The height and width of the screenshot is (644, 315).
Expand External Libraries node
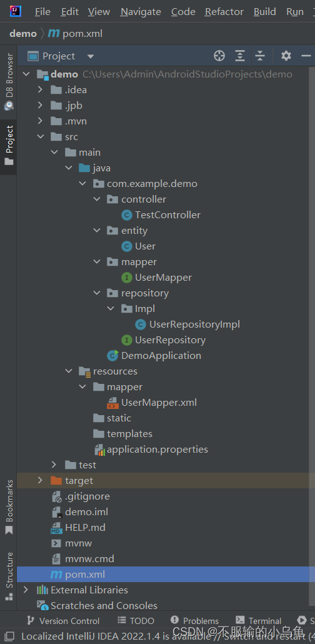(26, 590)
